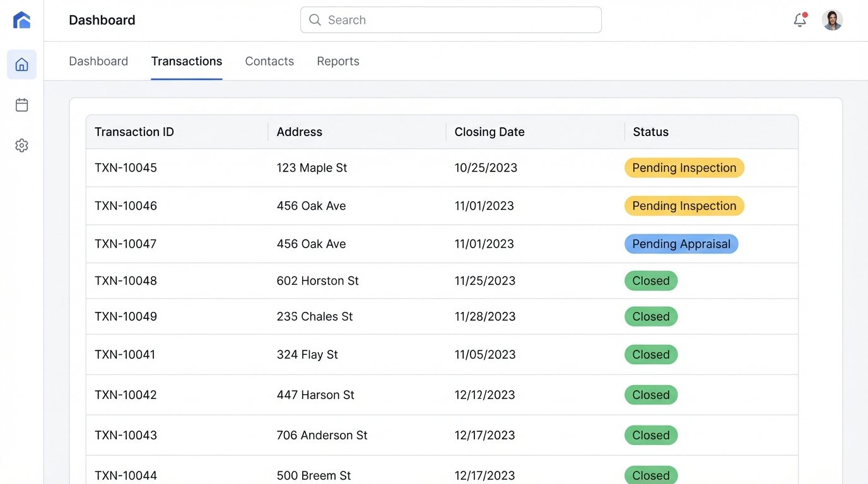Sort by the Transaction ID column header
This screenshot has width=868, height=484.
click(x=134, y=132)
